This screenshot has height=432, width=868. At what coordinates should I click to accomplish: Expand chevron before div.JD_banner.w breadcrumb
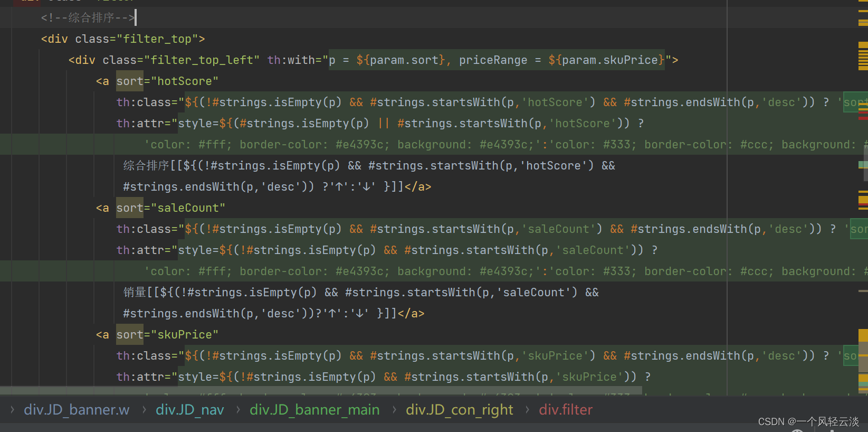tap(12, 410)
